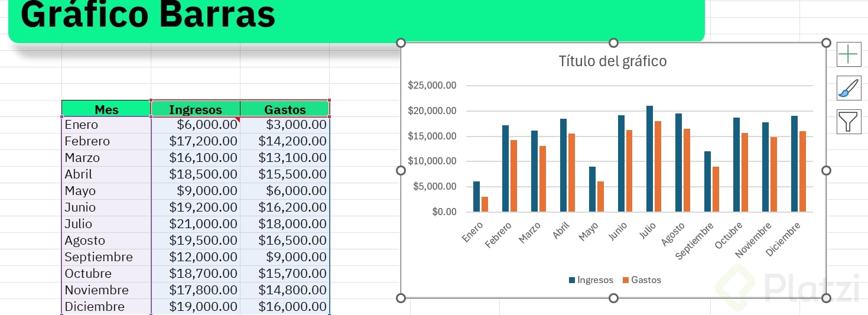
Task: Click the Diciembre axis label in chart
Action: [784, 239]
